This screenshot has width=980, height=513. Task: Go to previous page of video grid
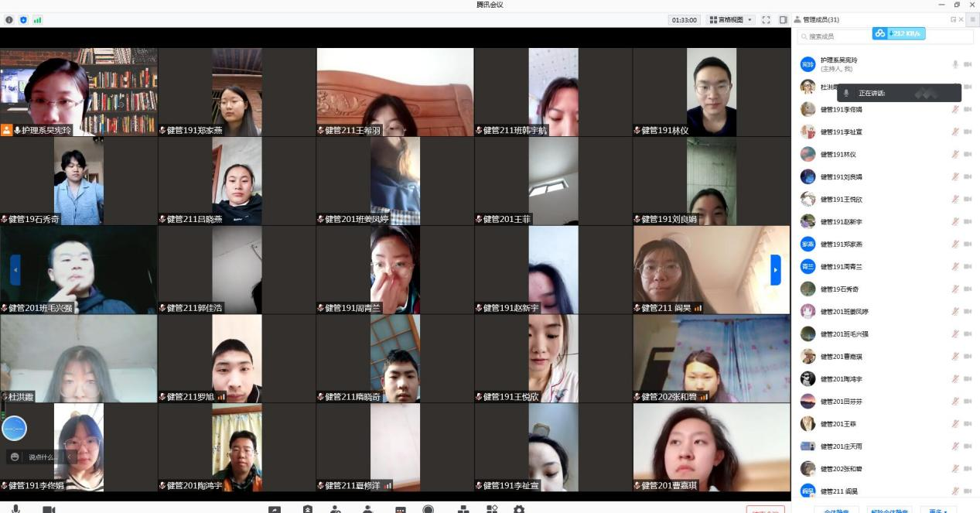(15, 269)
